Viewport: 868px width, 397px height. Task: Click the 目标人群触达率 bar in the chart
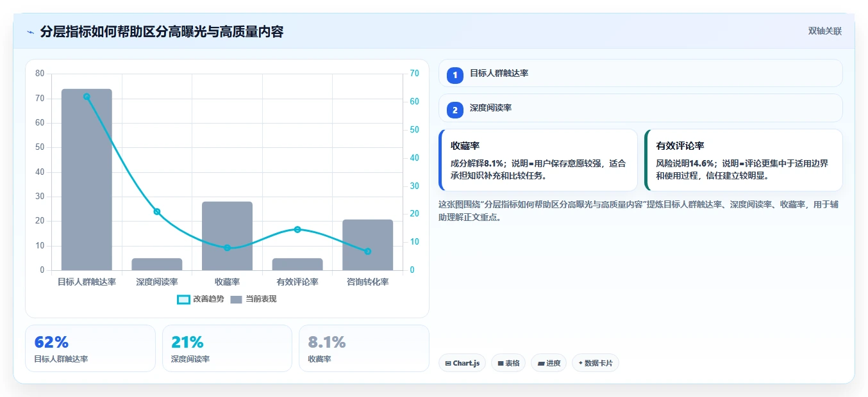(x=87, y=179)
